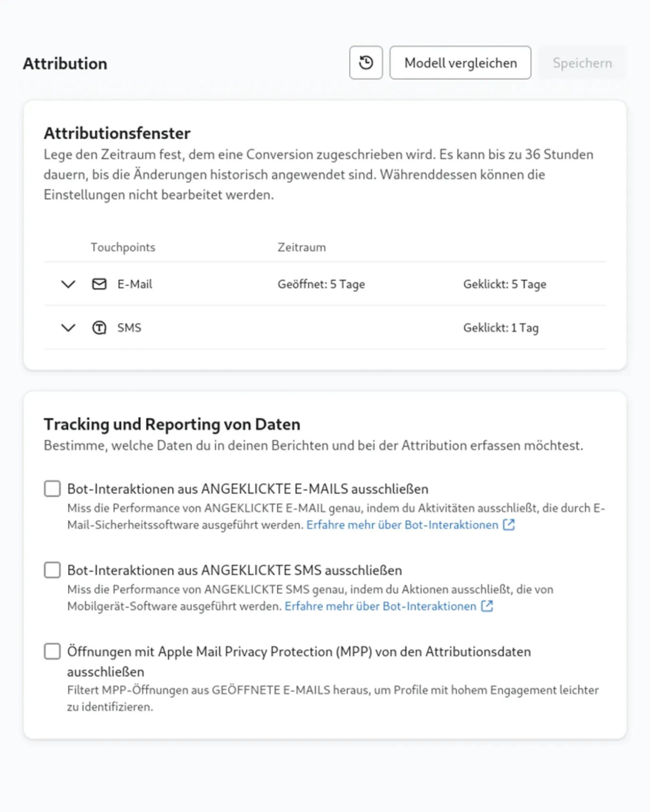Enable excluding Apple MPP openings from attribution data

pyautogui.click(x=52, y=652)
